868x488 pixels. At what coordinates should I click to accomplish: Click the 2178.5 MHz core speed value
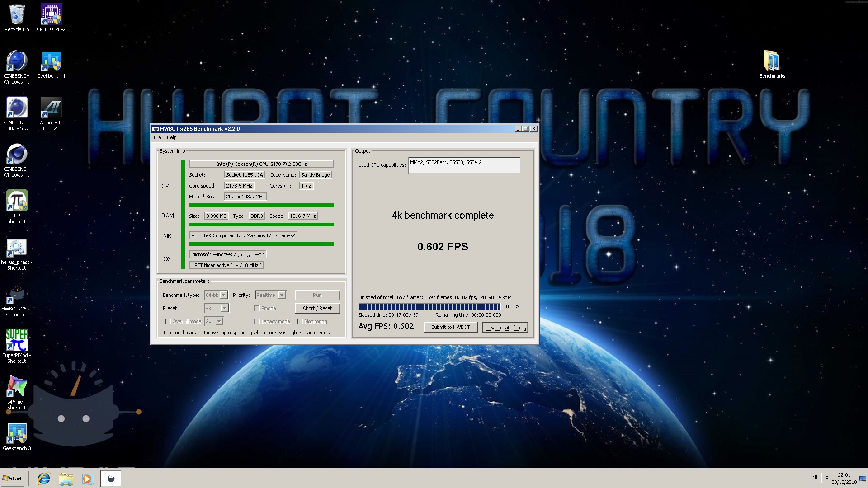239,186
